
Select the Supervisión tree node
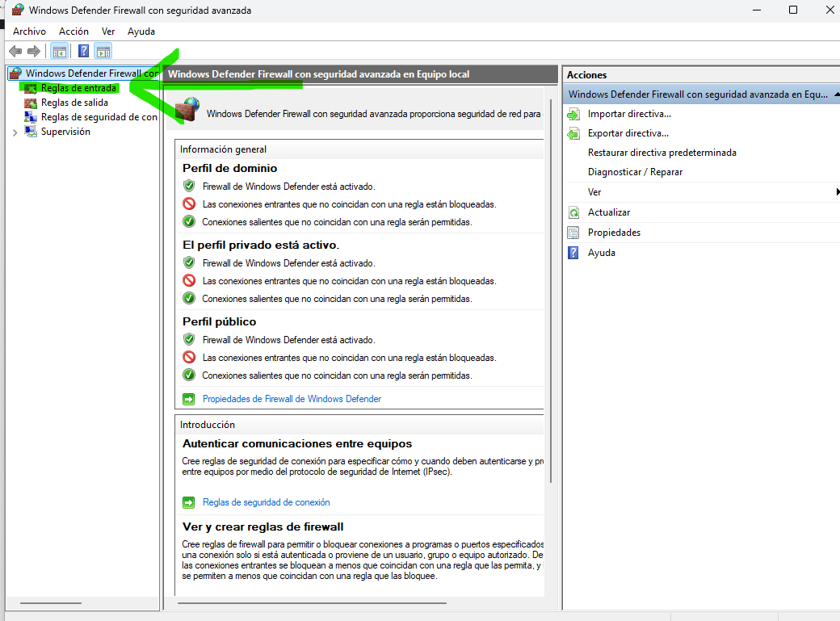(x=66, y=132)
